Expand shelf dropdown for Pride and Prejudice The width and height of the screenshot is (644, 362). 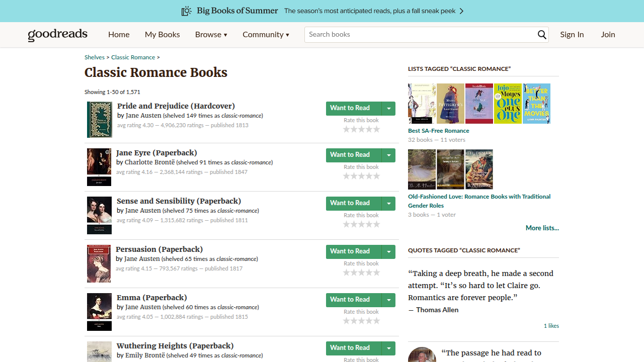point(388,108)
